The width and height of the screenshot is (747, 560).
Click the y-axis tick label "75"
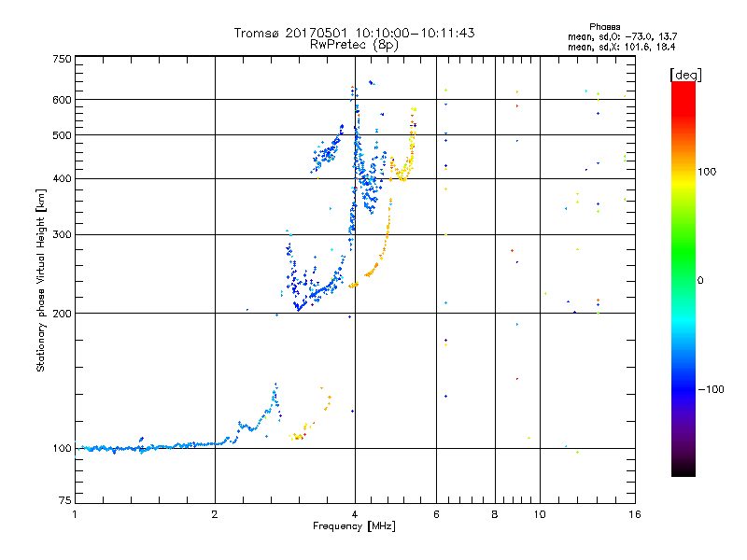(65, 500)
